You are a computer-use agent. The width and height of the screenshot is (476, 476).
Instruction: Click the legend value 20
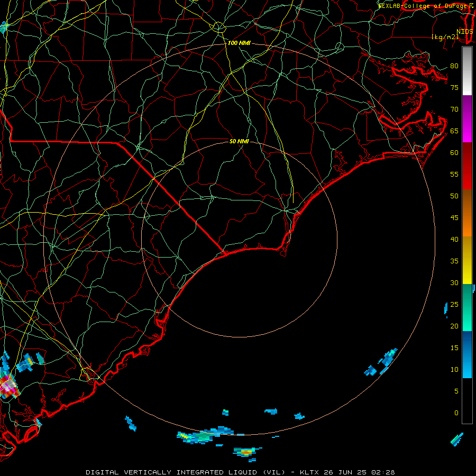coord(454,326)
